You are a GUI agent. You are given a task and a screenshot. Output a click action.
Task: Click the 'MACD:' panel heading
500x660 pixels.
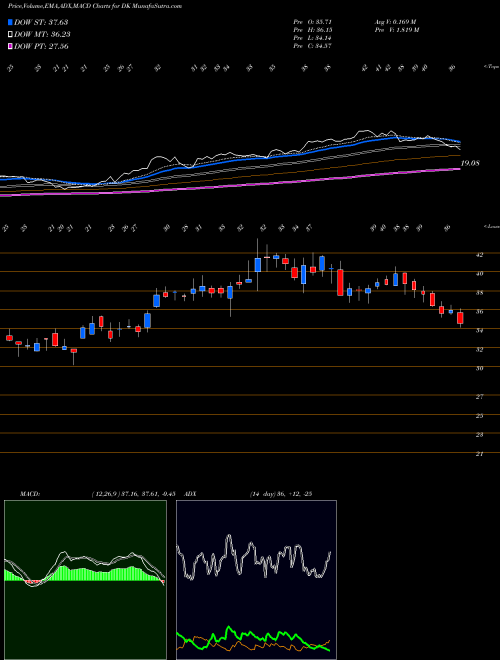coord(30,494)
